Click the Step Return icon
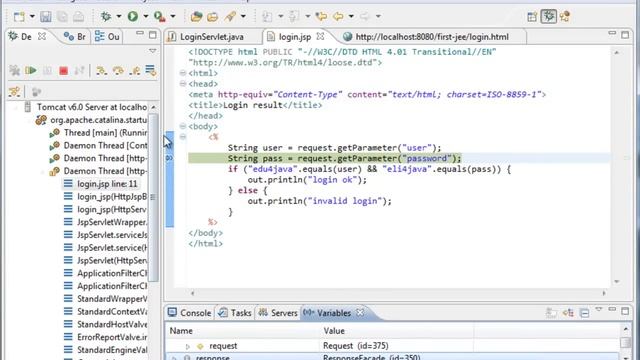 [x=135, y=71]
